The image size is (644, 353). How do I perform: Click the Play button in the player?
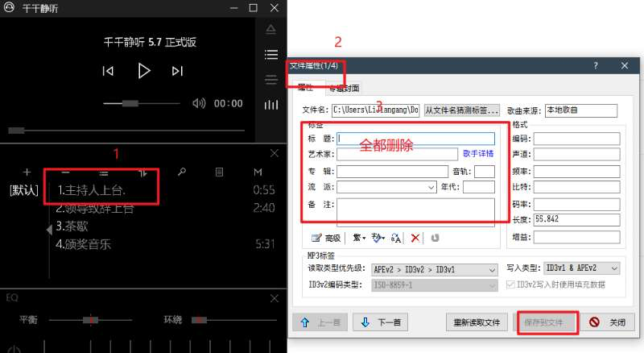coord(144,71)
